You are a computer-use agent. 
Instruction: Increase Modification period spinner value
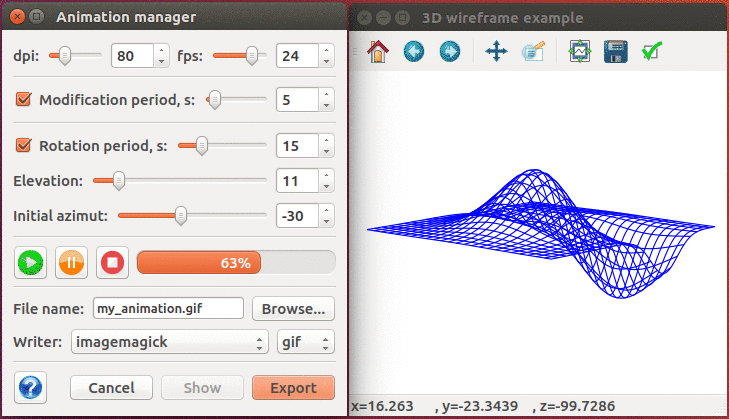click(x=326, y=94)
